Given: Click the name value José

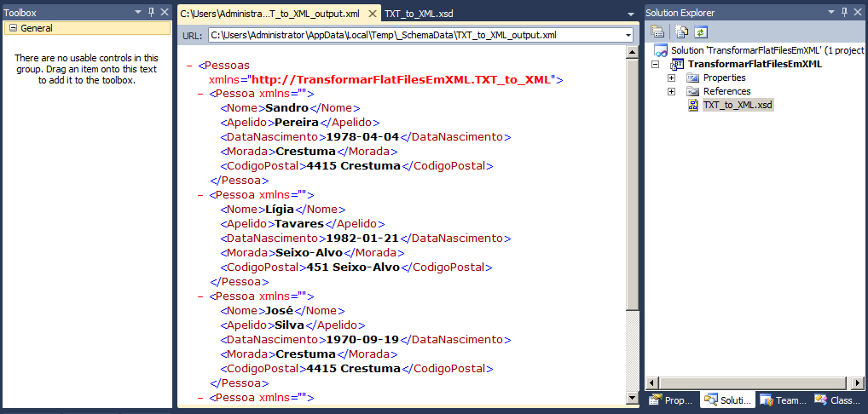Looking at the screenshot, I should (279, 311).
